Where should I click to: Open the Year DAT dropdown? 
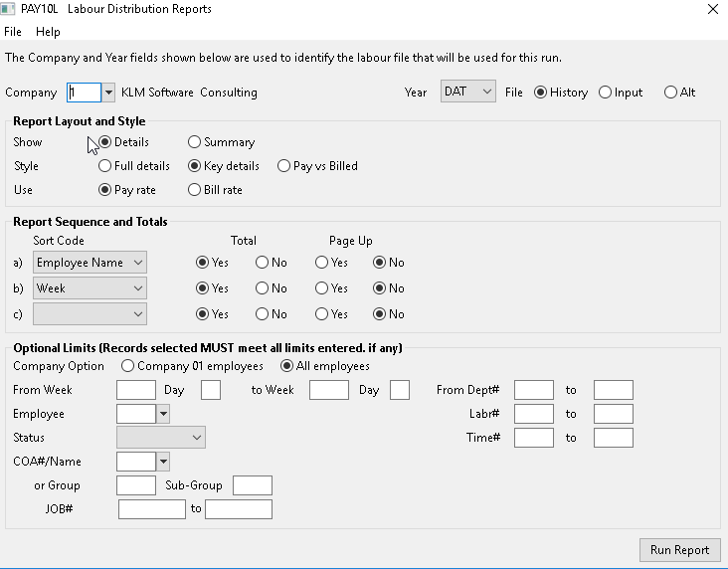(468, 92)
